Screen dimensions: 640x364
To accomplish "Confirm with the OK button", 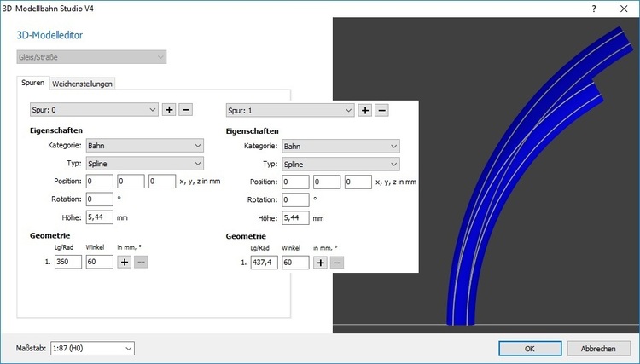I will tap(530, 349).
